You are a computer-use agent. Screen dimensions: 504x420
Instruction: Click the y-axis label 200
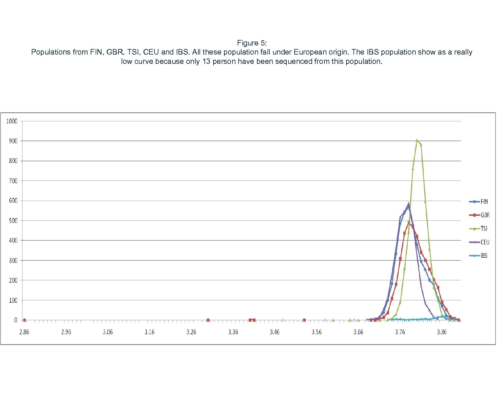(13, 280)
